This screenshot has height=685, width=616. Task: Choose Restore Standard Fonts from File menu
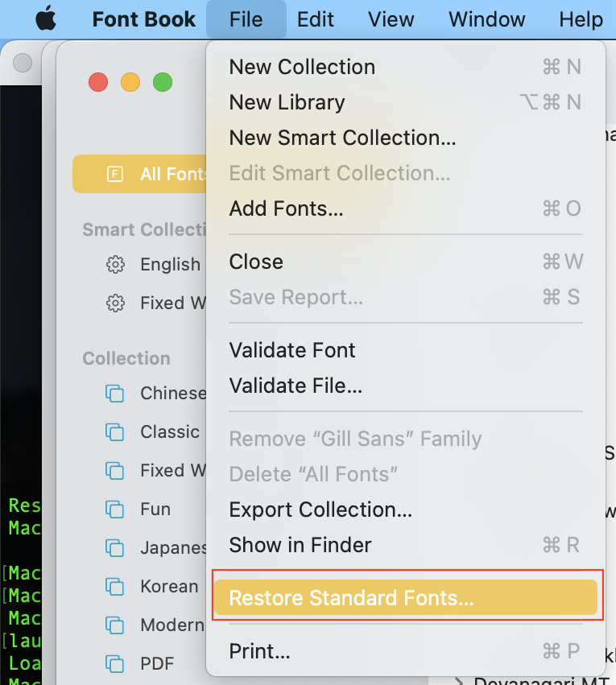[x=351, y=598]
